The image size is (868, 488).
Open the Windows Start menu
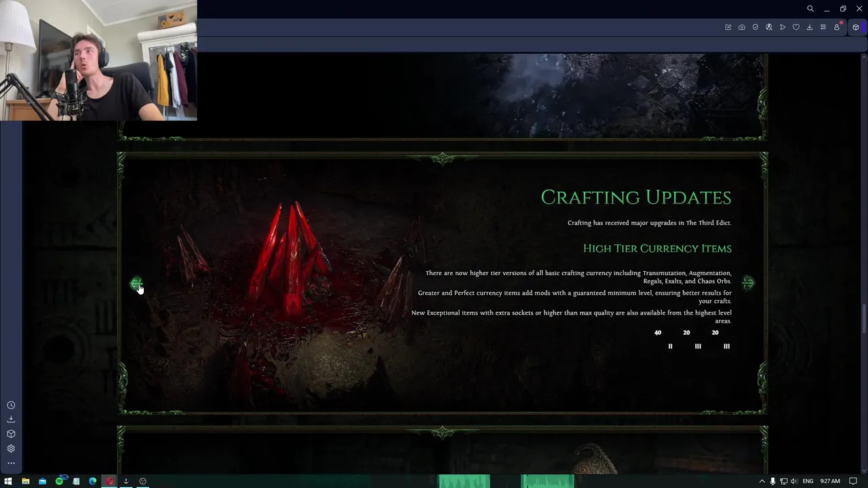click(8, 481)
